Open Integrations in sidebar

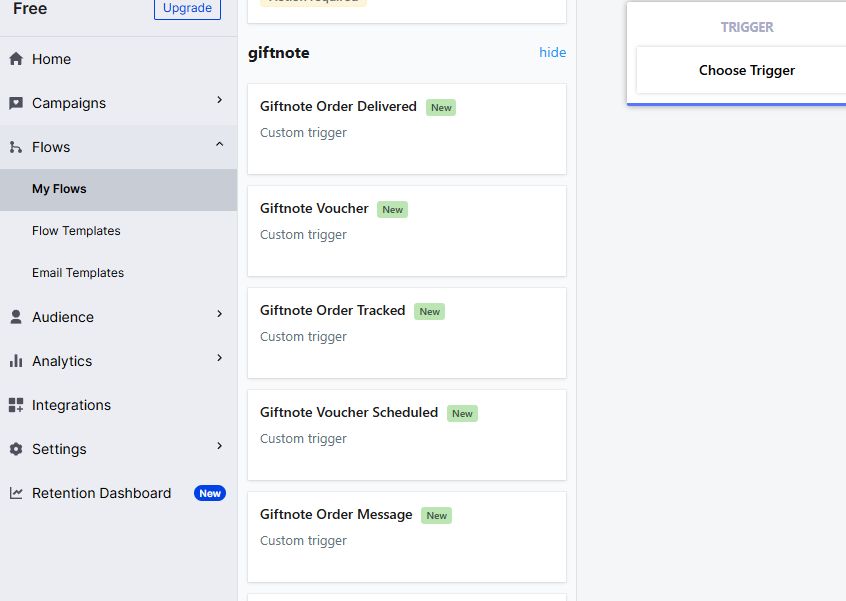pyautogui.click(x=118, y=405)
